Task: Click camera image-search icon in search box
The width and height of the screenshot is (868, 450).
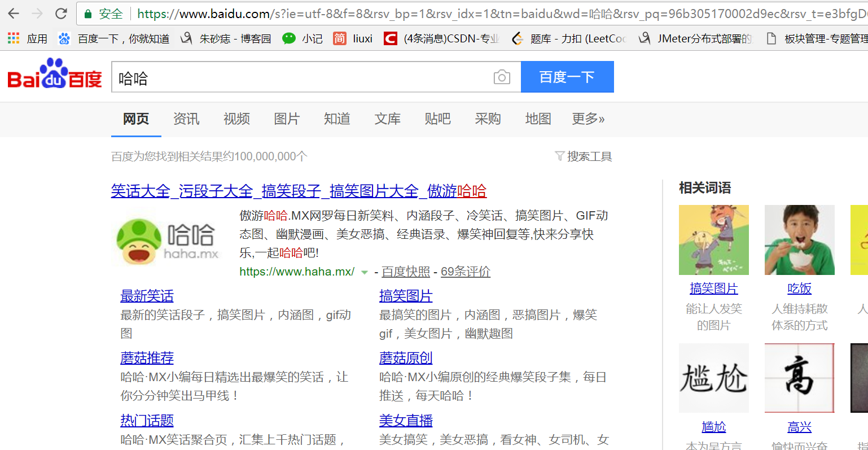Action: (502, 77)
